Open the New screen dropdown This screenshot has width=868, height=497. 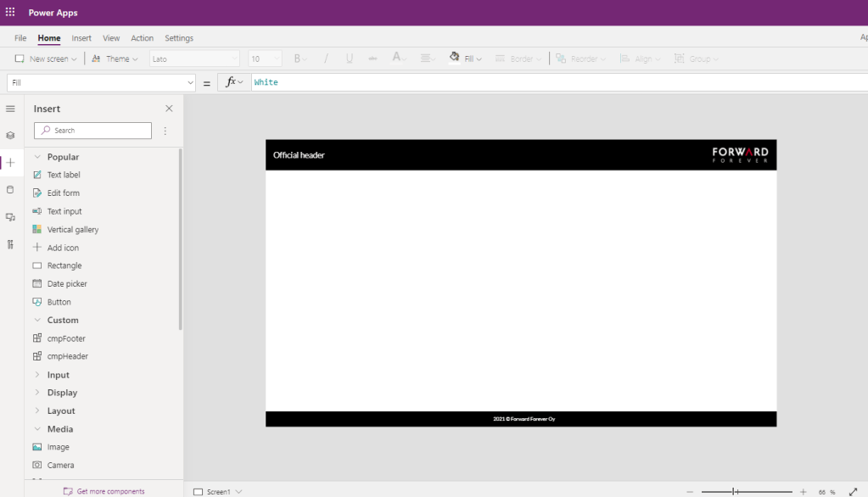tap(46, 59)
